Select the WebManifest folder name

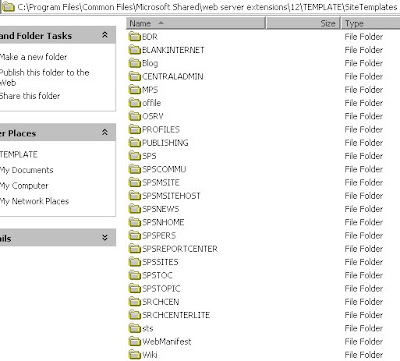[167, 342]
